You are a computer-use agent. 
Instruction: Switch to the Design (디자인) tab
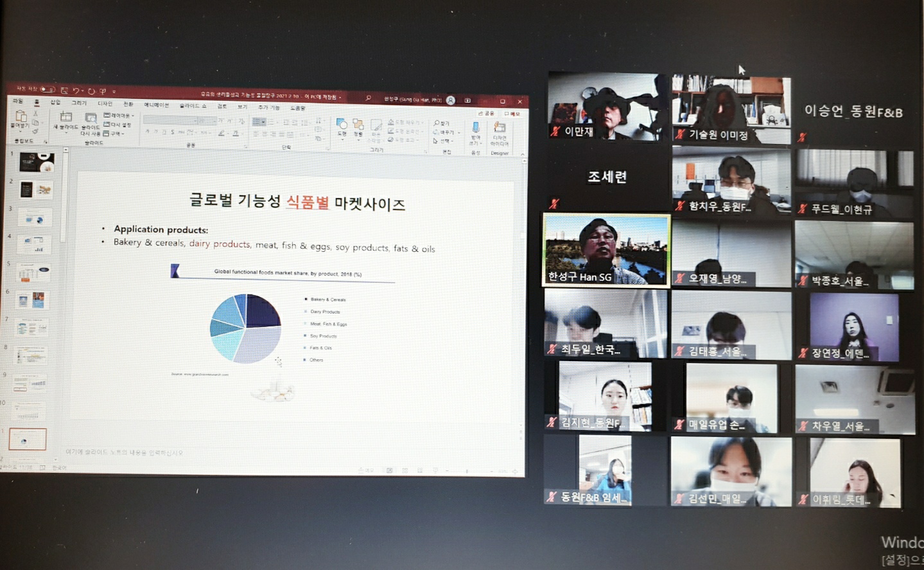point(105,103)
